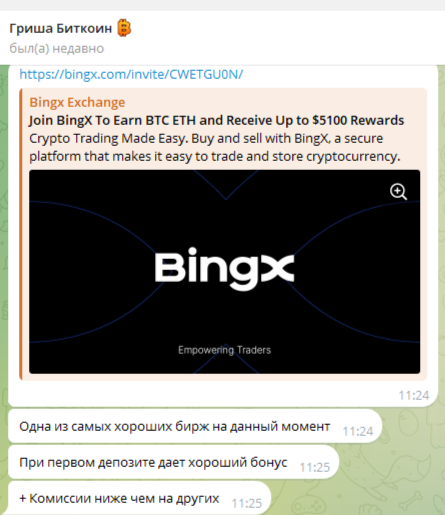
Task: Open Гриша Биткоин chat profile header
Action: point(222,38)
